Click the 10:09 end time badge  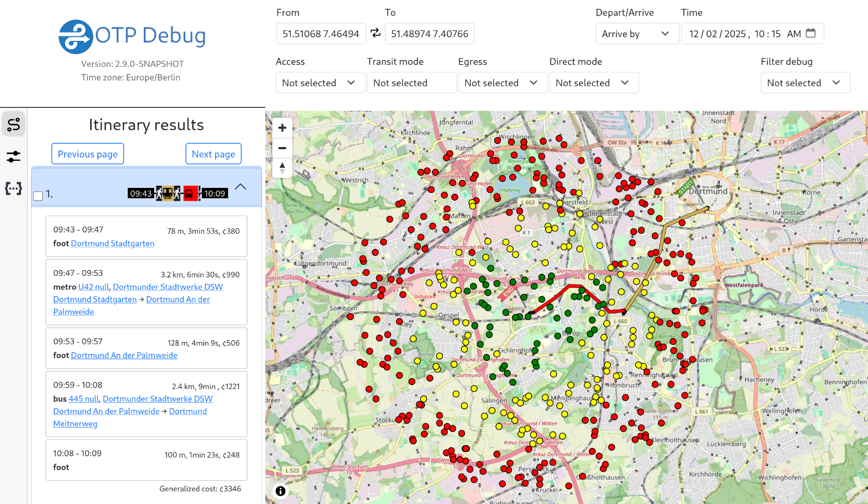click(x=215, y=193)
